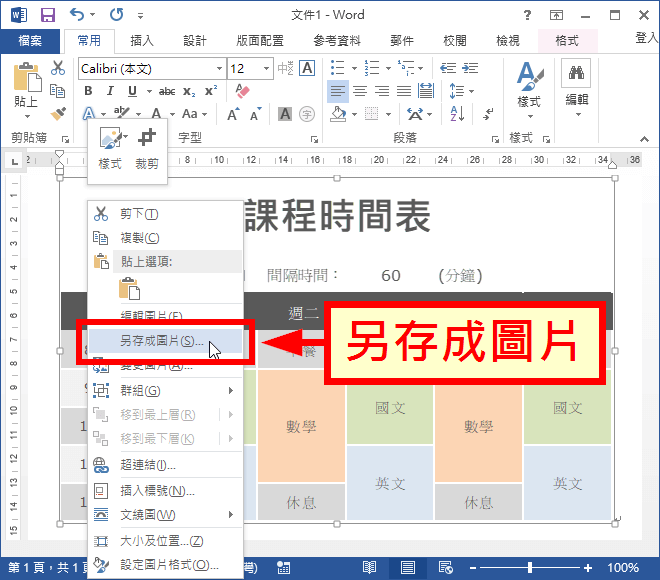
Task: Collapse the ribbon with the up chevron
Action: click(644, 139)
